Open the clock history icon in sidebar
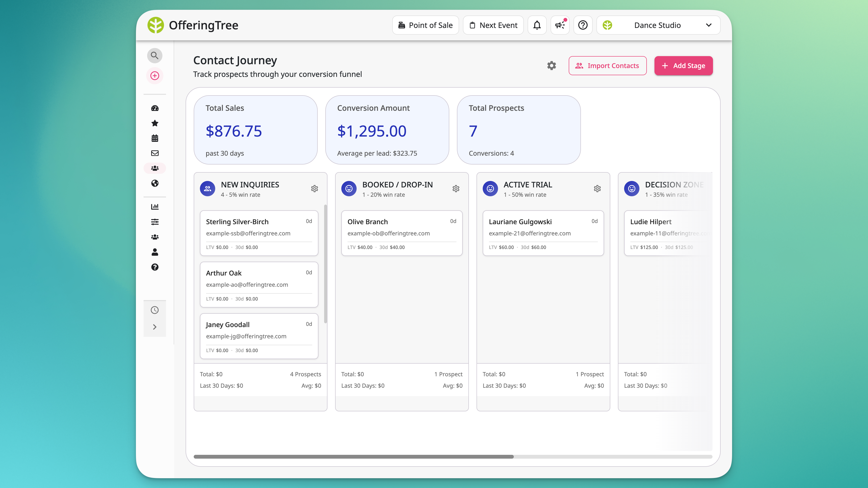This screenshot has height=488, width=868. [155, 310]
